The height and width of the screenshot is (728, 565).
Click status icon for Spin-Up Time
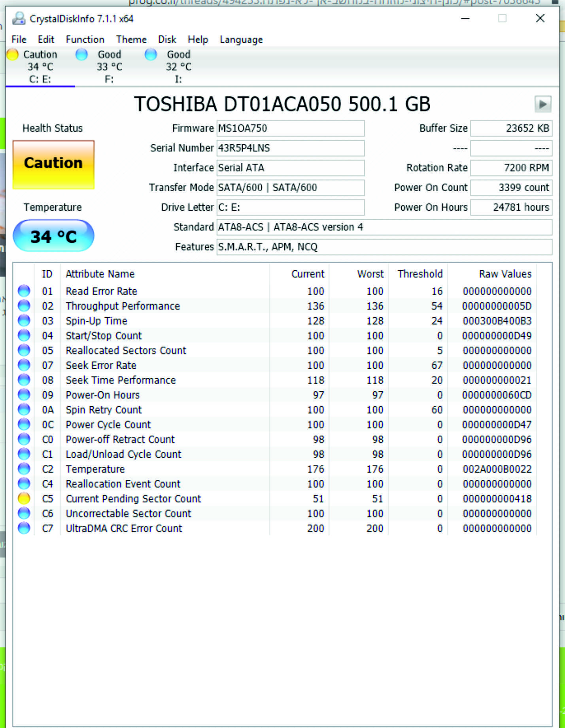click(24, 321)
